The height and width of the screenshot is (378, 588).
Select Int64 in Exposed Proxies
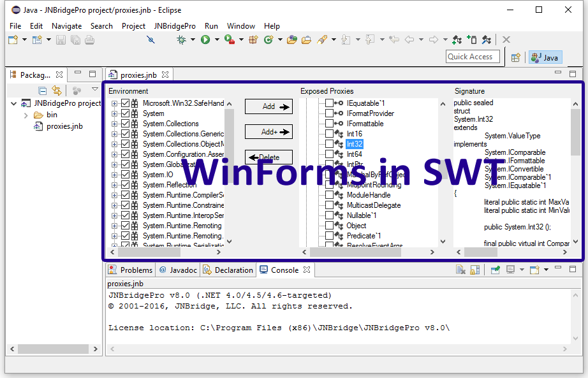tap(355, 154)
